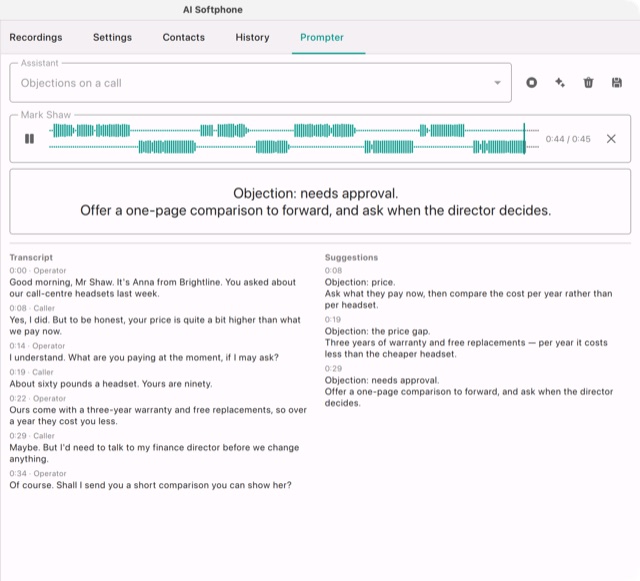The width and height of the screenshot is (640, 581).
Task: Click the current prompt 'Objection: needs approval.' box
Action: (x=320, y=202)
